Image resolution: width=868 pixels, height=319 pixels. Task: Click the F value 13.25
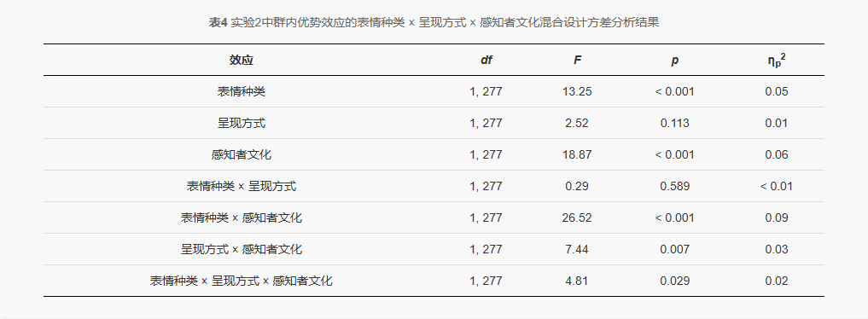(577, 92)
